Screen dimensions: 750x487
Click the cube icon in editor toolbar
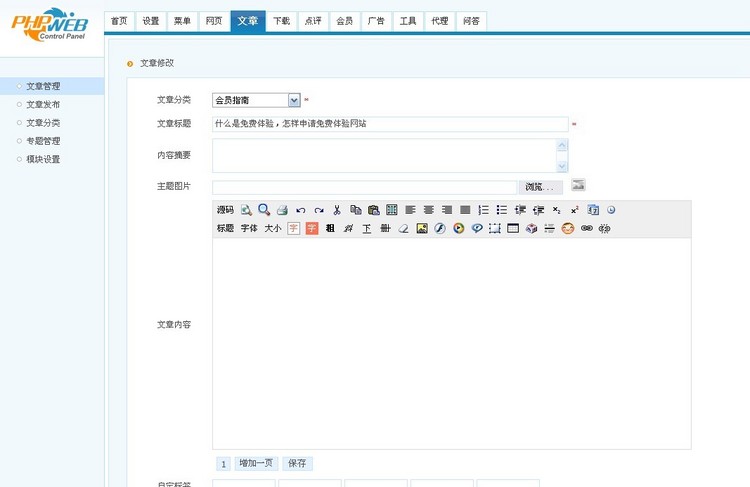pos(531,228)
